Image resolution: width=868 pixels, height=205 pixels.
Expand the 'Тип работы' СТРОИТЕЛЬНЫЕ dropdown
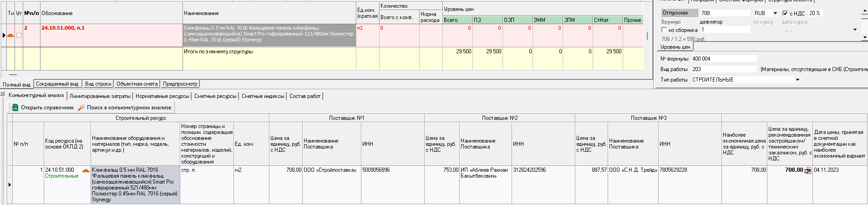797,80
